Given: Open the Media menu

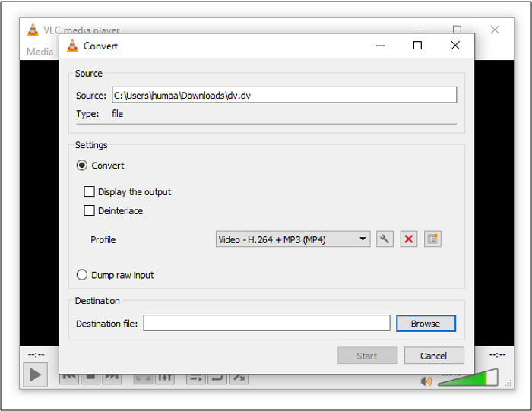Looking at the screenshot, I should pos(40,52).
